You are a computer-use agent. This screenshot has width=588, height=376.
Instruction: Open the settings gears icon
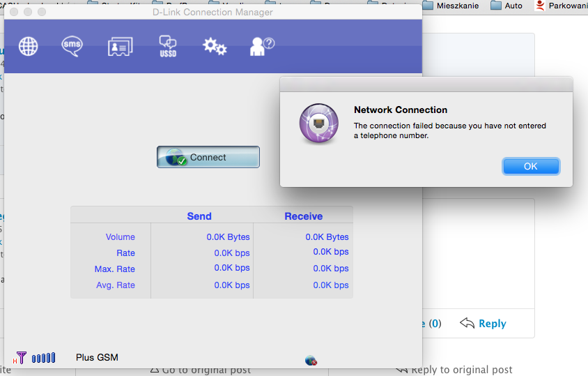point(215,47)
